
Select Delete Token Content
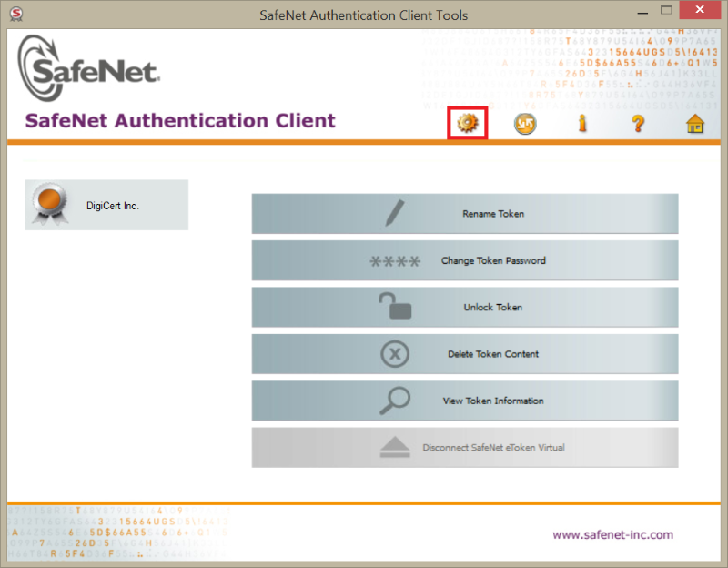point(493,354)
